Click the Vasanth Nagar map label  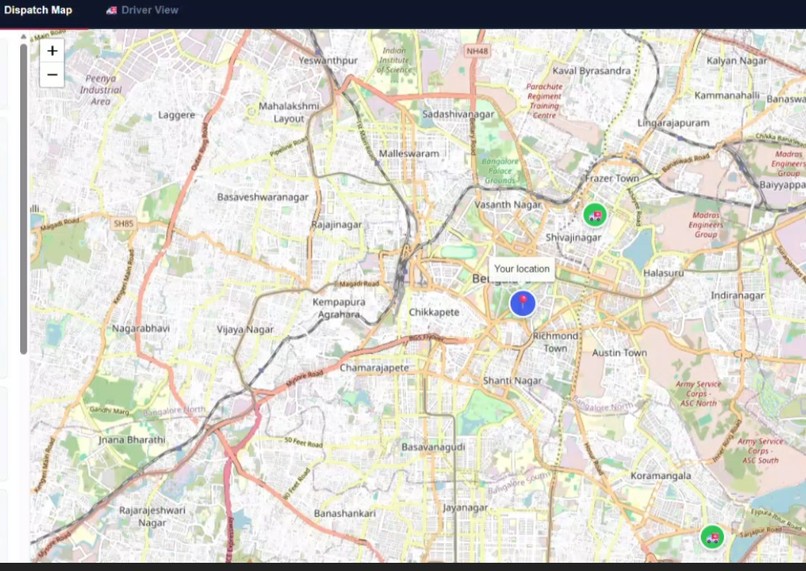coord(508,205)
